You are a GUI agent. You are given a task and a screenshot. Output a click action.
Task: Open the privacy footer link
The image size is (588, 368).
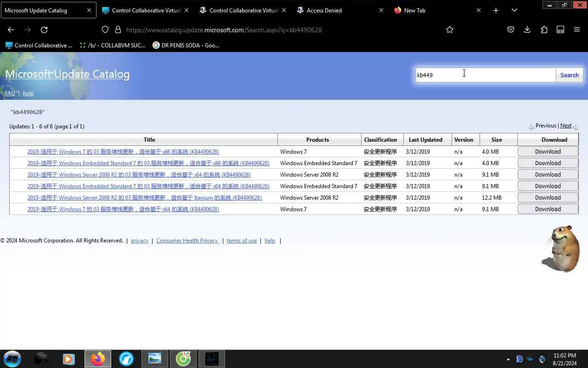tap(140, 241)
